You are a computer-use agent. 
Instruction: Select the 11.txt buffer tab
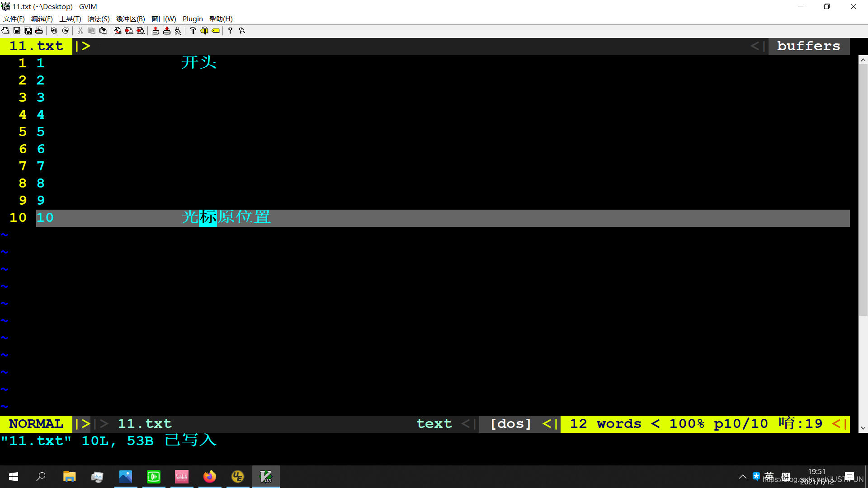[36, 46]
